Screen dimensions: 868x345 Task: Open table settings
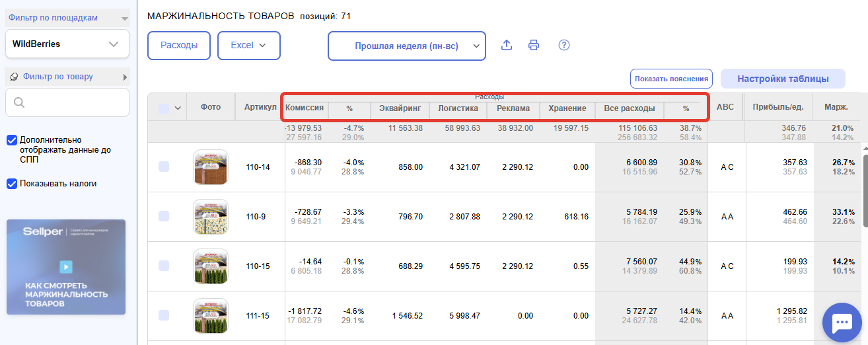pos(783,79)
